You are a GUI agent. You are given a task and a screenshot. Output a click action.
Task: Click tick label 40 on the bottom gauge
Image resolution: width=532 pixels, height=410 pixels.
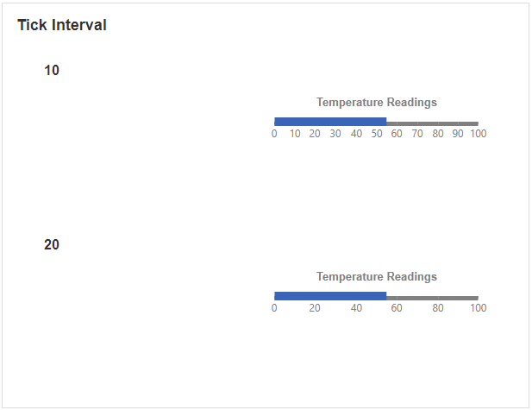click(356, 308)
